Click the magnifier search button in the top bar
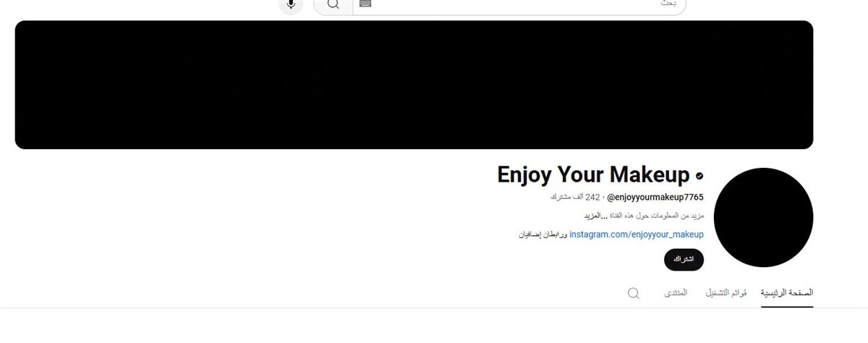This screenshot has height=343, width=868. 333,4
